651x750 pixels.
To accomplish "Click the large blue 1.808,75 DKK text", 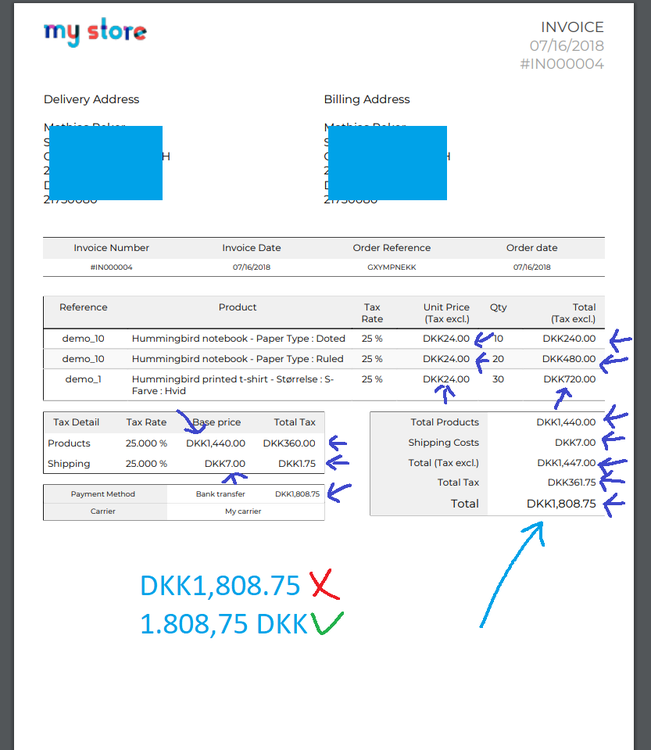I will tap(223, 624).
